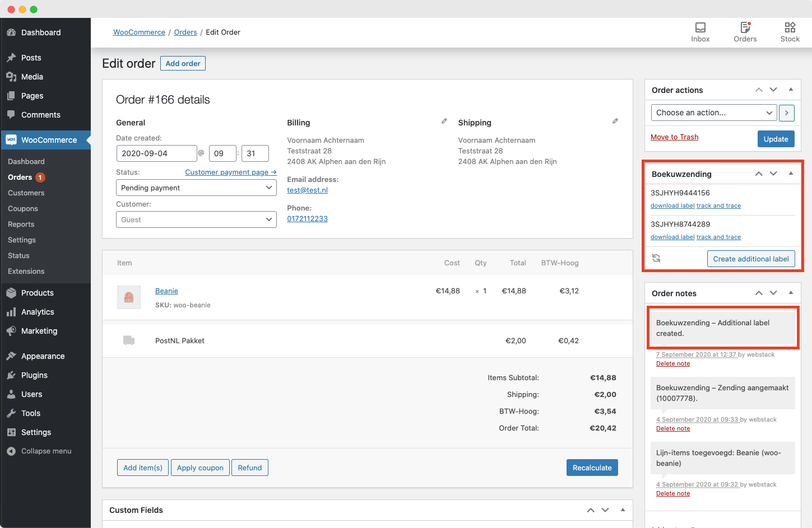Image resolution: width=812 pixels, height=528 pixels.
Task: Open Analytics menu in sidebar
Action: pyautogui.click(x=45, y=312)
